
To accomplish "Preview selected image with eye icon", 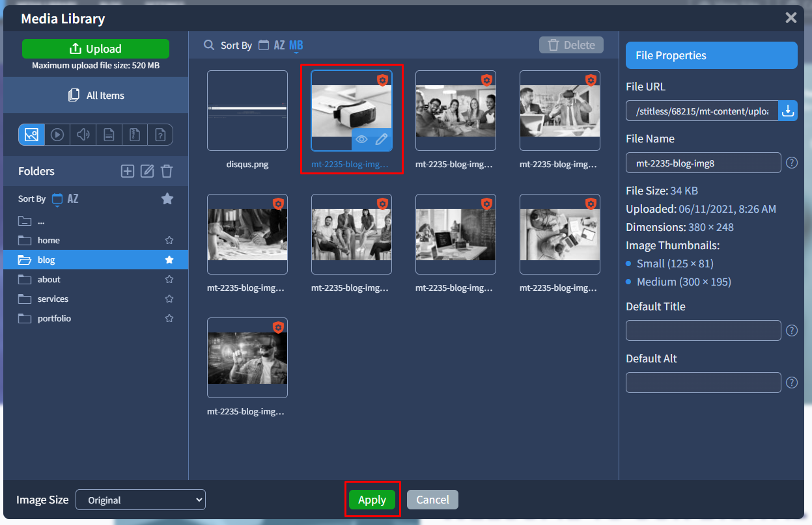I will point(361,139).
